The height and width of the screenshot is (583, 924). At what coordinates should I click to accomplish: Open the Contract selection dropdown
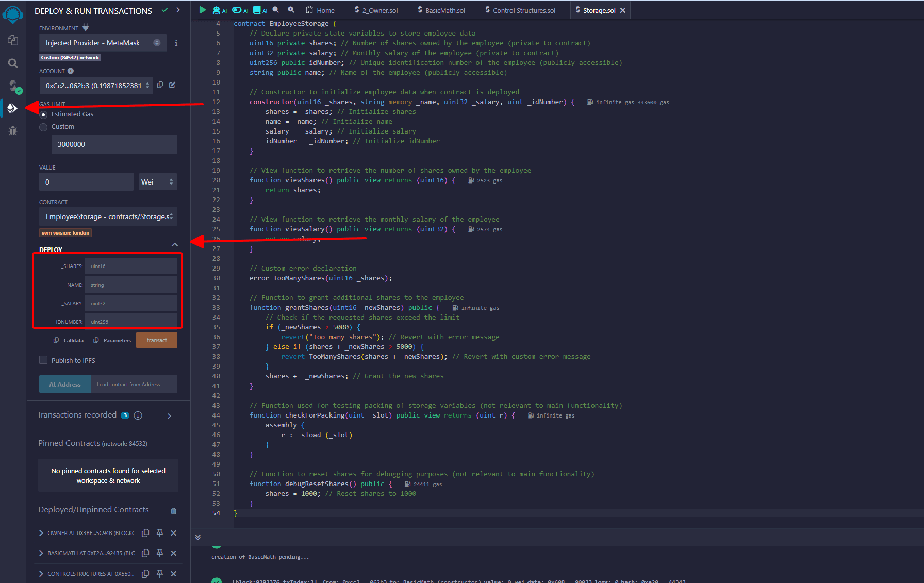tap(108, 216)
